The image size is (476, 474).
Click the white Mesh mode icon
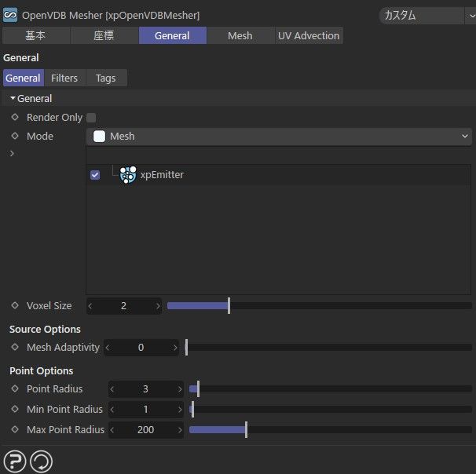pyautogui.click(x=99, y=137)
